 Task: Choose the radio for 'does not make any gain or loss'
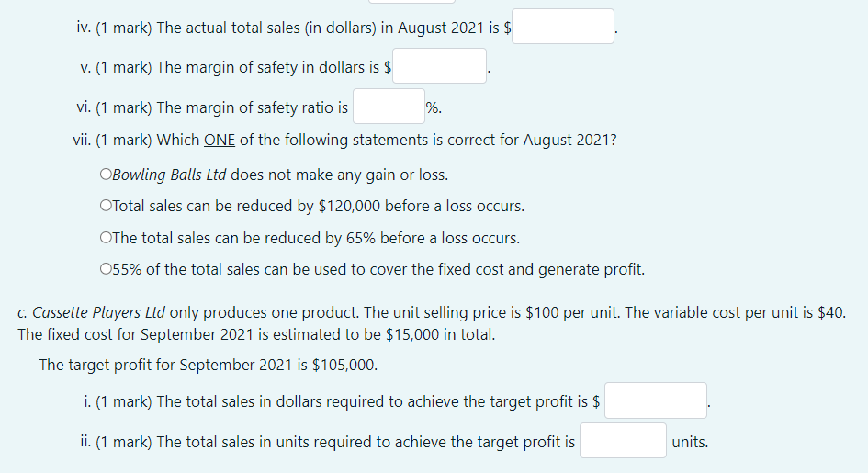[x=106, y=175]
